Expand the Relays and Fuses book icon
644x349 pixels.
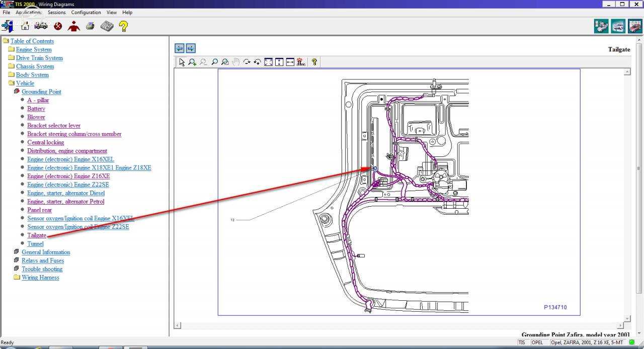[17, 260]
